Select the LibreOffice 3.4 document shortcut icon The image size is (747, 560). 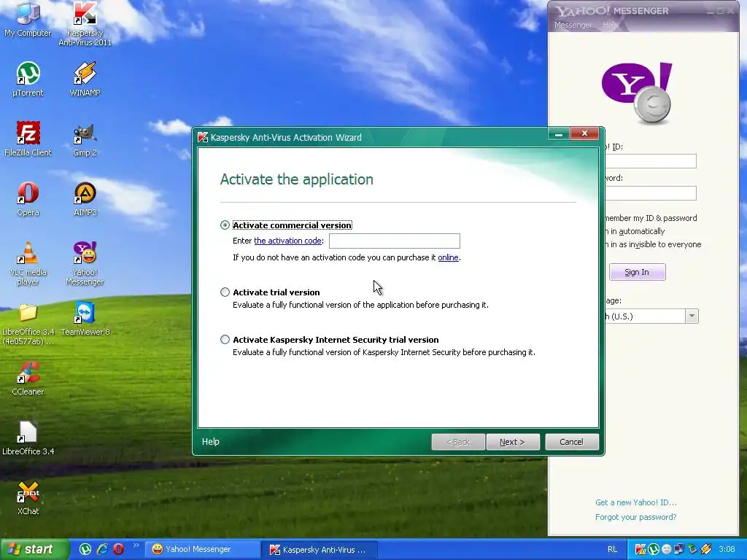[28, 438]
